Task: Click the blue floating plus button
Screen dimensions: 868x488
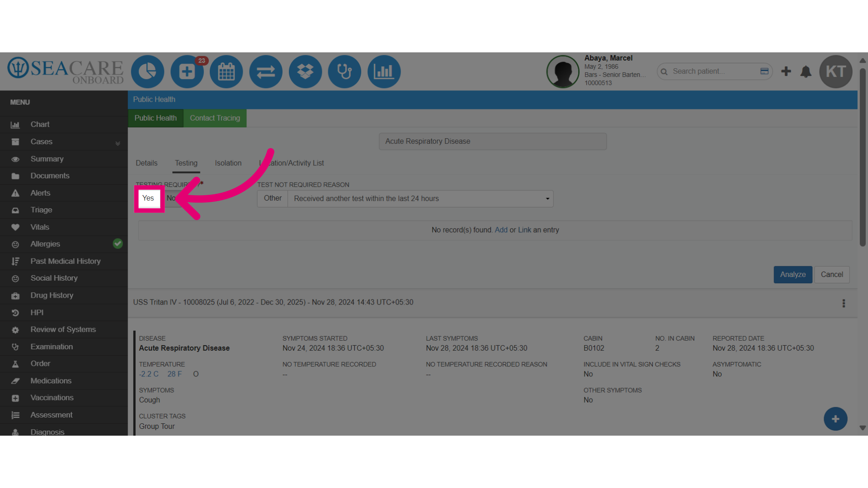Action: tap(835, 419)
